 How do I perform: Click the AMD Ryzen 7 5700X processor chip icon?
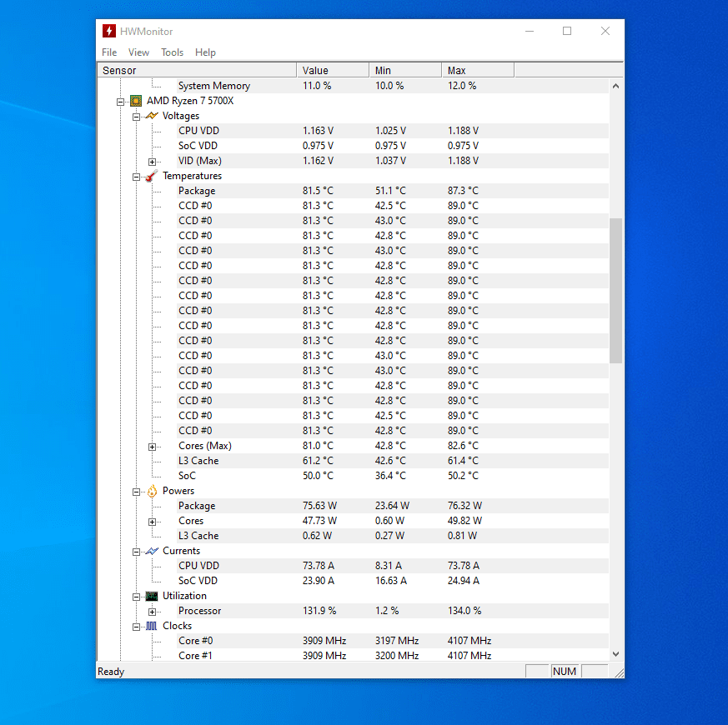point(136,101)
